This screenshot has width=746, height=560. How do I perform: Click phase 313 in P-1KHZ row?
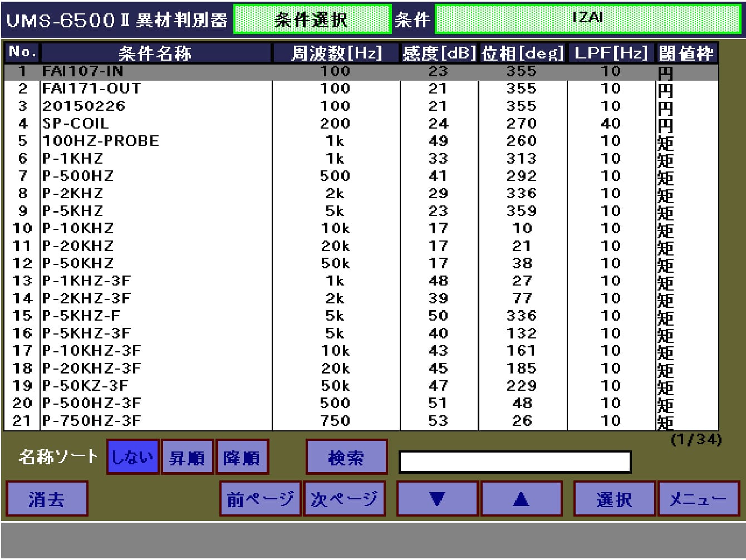[x=522, y=159]
